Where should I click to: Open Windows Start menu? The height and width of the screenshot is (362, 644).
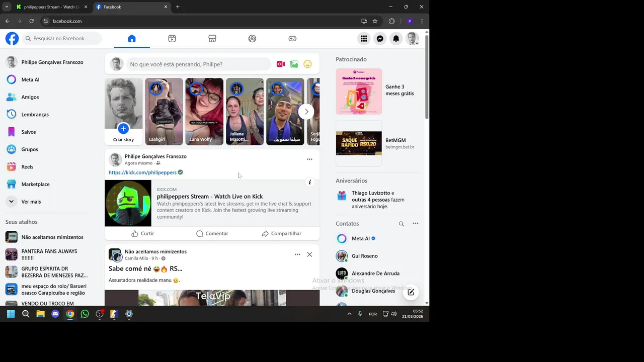click(x=11, y=314)
